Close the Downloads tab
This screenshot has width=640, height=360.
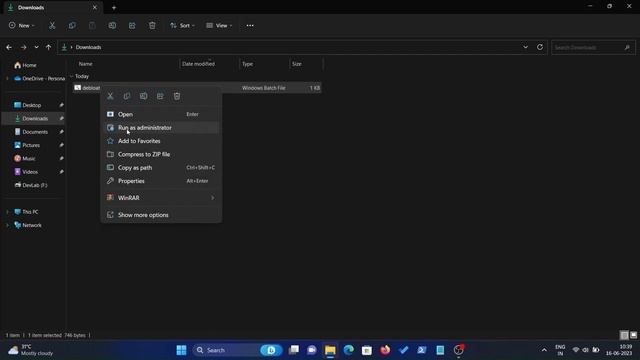coord(95,7)
